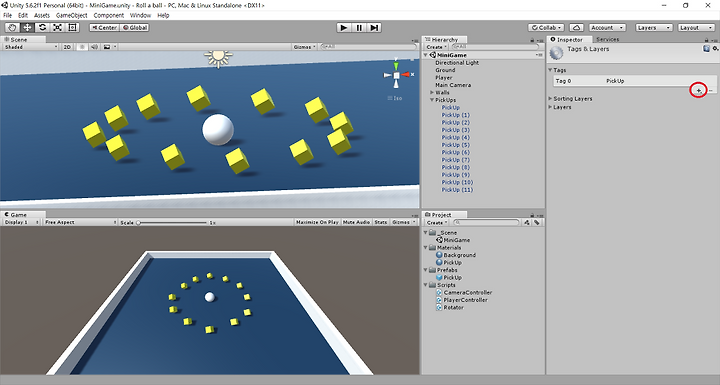
Task: Select MiniGame scene asset in Project
Action: click(453, 240)
